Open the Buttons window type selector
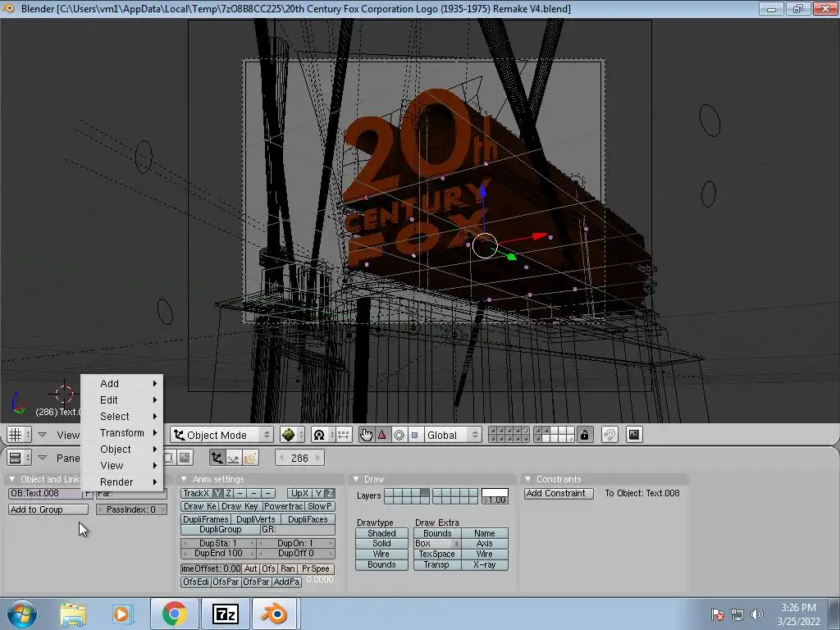The height and width of the screenshot is (630, 840). coord(19,458)
